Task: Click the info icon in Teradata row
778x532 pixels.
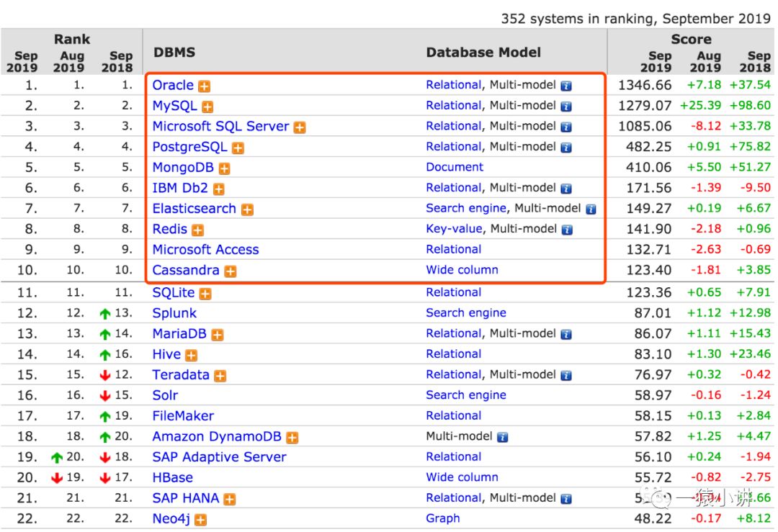Action: point(566,375)
